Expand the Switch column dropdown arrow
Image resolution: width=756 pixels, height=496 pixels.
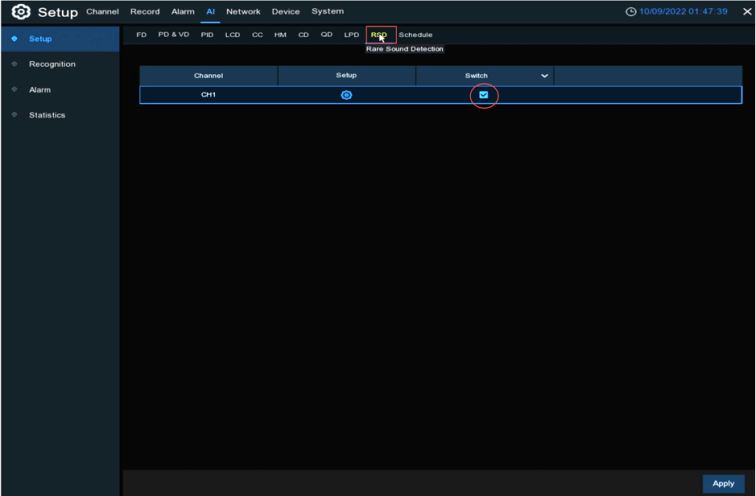point(544,76)
